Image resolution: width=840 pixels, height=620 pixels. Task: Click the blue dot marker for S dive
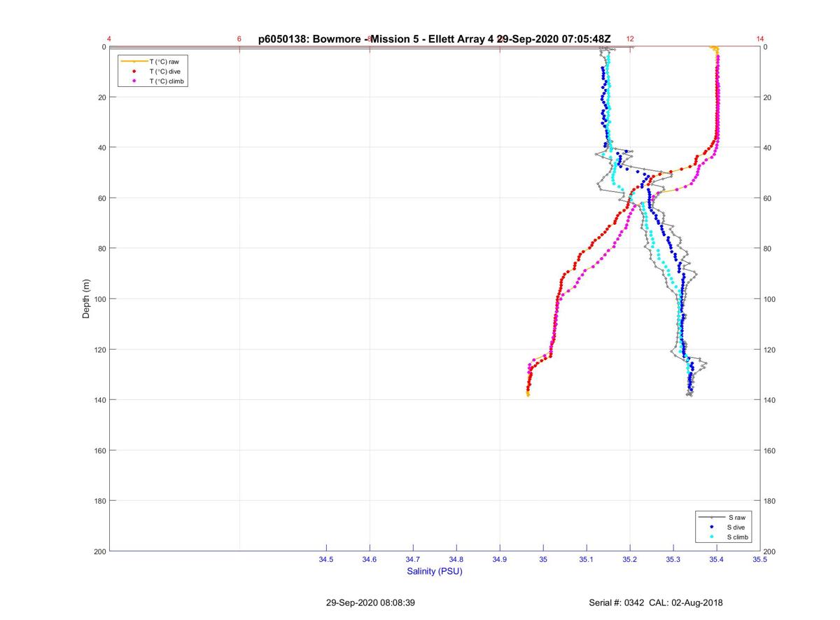point(712,527)
